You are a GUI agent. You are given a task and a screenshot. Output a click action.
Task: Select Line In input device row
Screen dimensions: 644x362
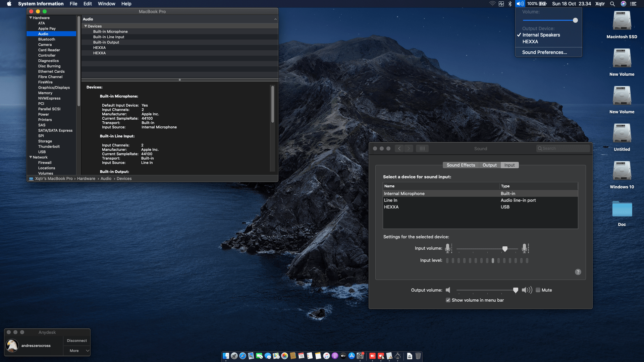[x=480, y=200]
